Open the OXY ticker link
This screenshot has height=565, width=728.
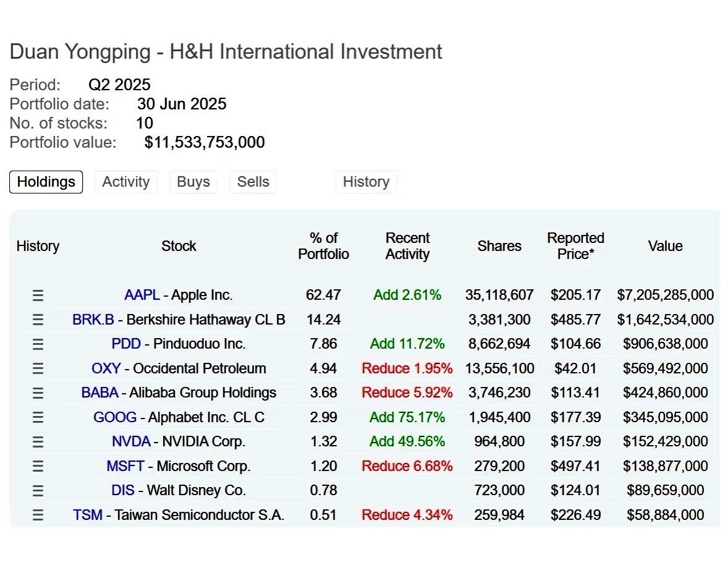tap(106, 368)
